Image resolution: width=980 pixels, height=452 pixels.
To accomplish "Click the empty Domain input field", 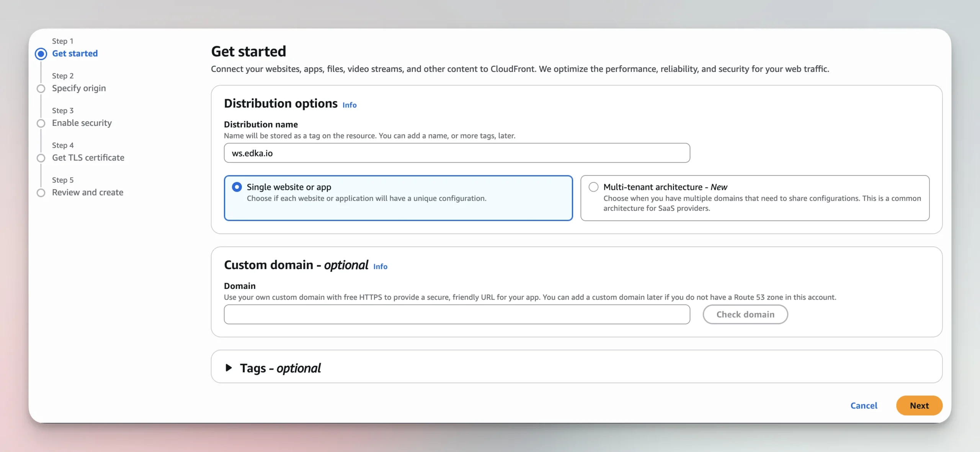I will tap(457, 314).
